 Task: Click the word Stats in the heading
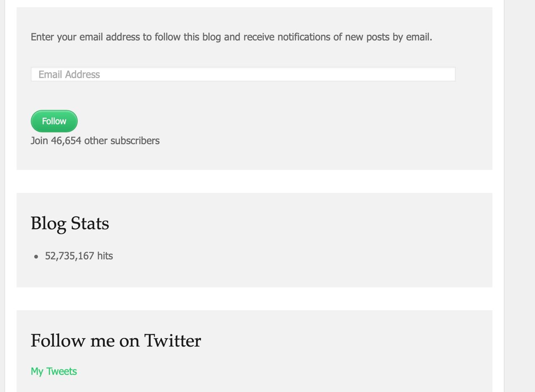click(89, 223)
